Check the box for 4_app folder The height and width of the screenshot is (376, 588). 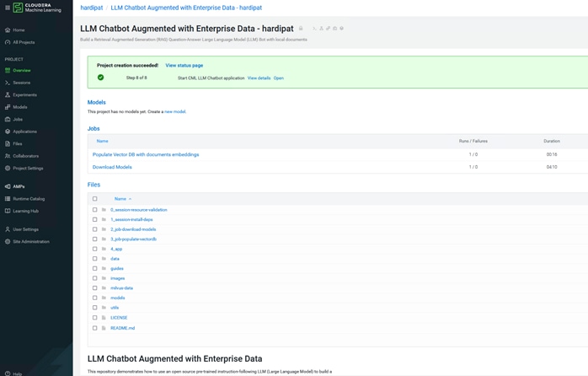point(95,249)
